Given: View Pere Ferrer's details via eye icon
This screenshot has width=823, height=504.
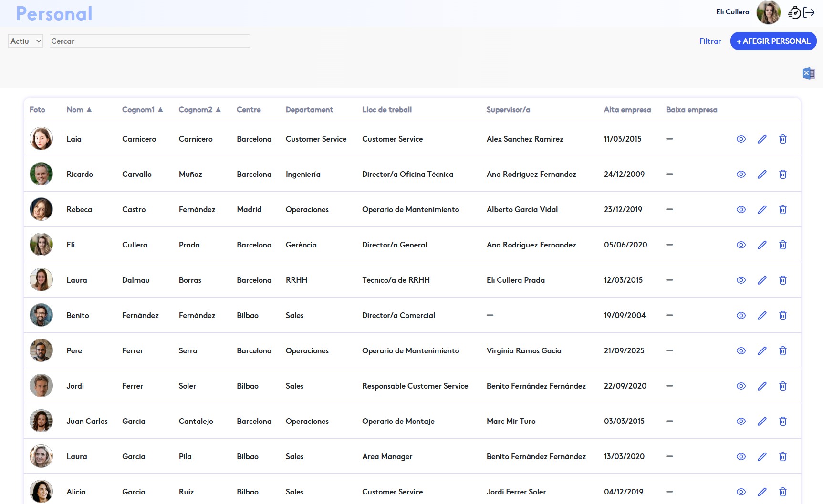Looking at the screenshot, I should point(741,351).
